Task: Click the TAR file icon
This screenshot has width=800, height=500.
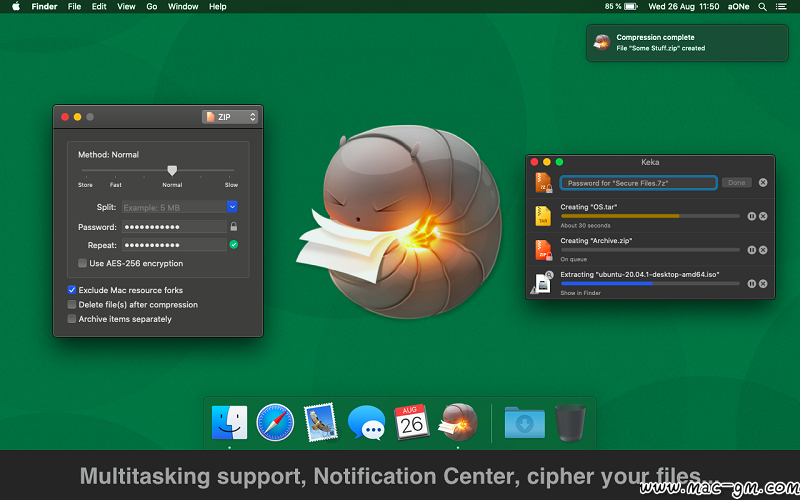Action: click(543, 216)
